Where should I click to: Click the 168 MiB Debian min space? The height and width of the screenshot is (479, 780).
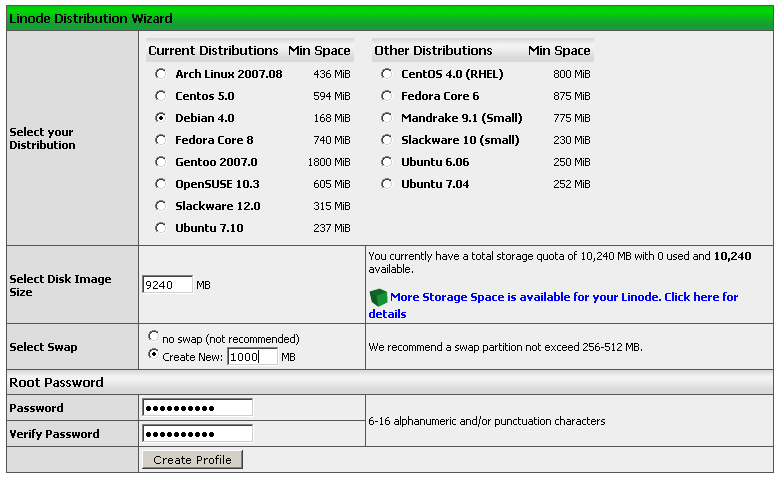332,118
